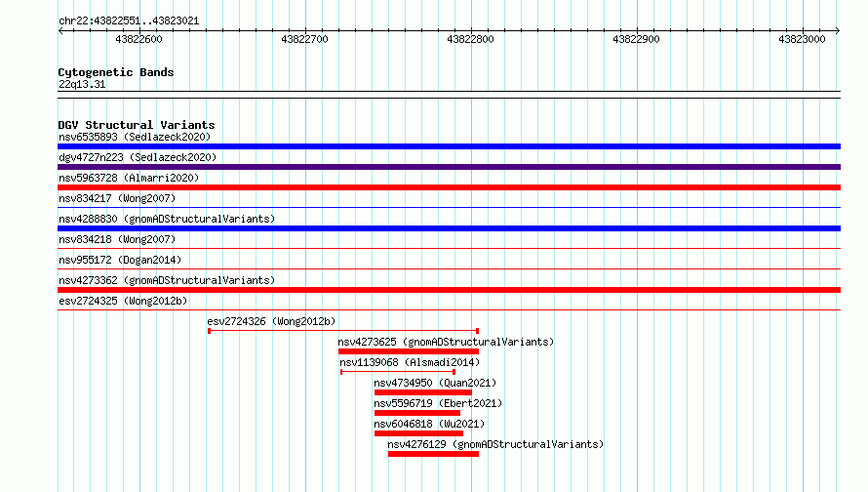Image resolution: width=868 pixels, height=492 pixels.
Task: Click ruler position 43822900
Action: (x=636, y=39)
